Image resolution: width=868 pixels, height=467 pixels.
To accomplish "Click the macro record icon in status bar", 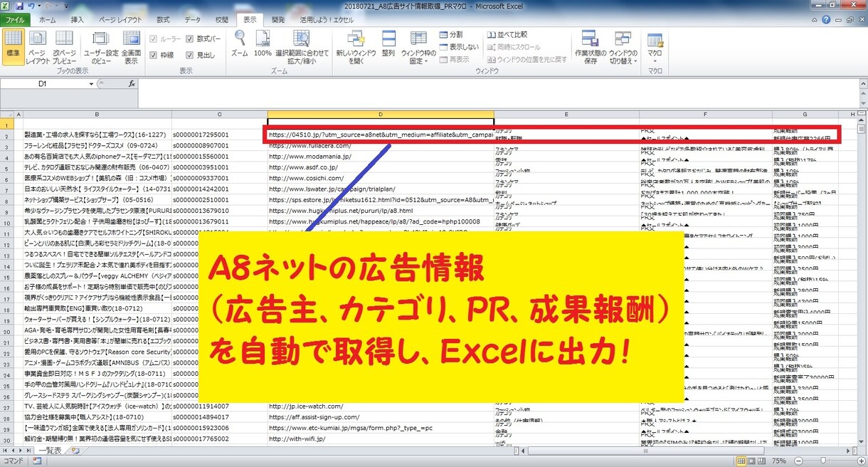I will (36, 461).
